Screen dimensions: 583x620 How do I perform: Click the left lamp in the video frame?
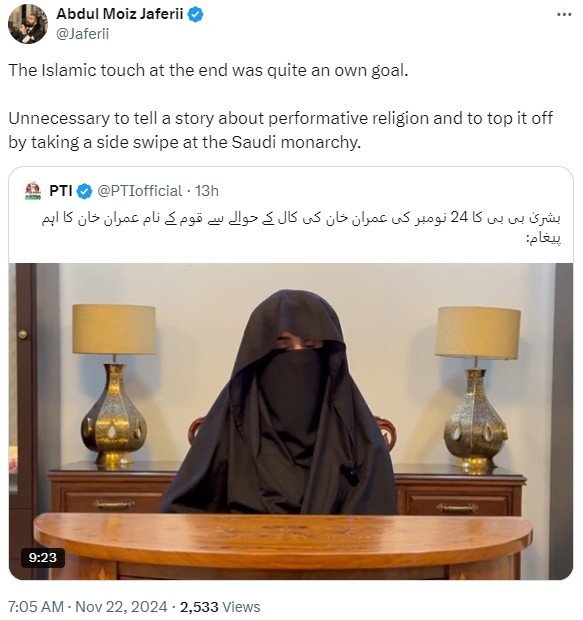coord(114,384)
